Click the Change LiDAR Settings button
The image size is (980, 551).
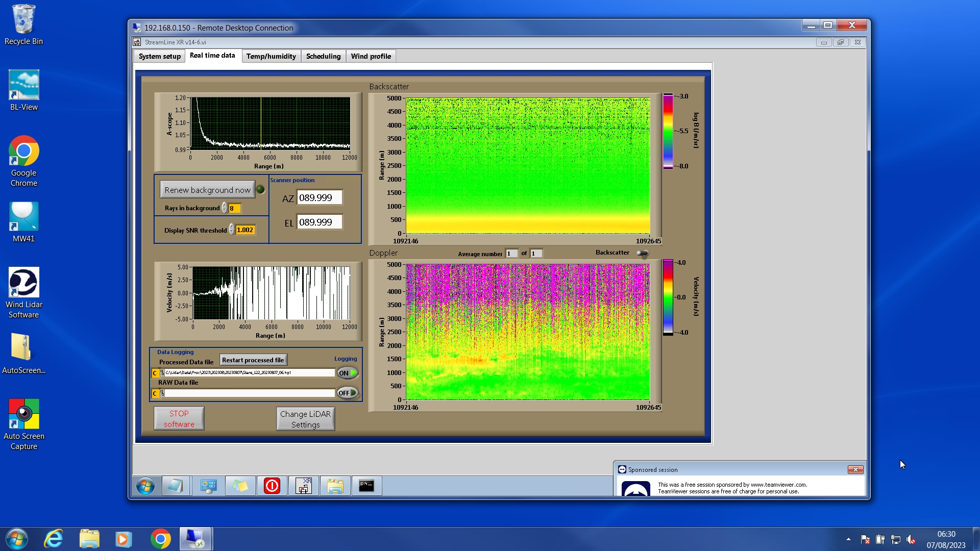tap(305, 419)
